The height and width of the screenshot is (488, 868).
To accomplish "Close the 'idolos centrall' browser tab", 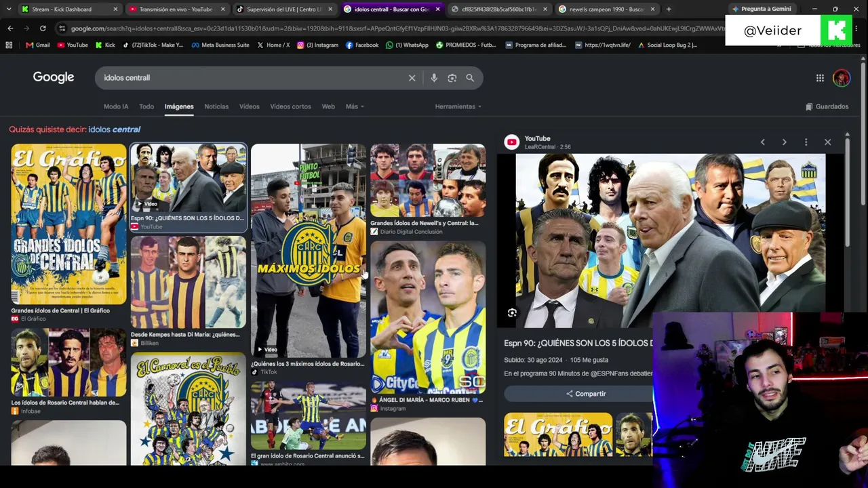I will [437, 9].
